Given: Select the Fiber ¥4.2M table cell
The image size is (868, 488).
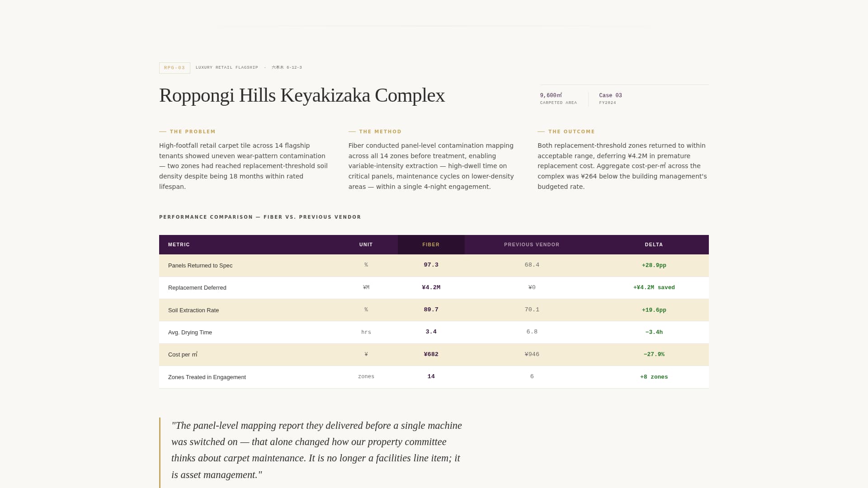Looking at the screenshot, I should click(431, 287).
